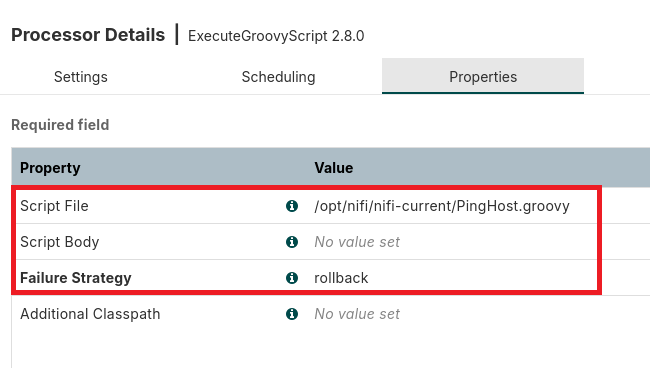Switch to the Settings tab

(x=81, y=77)
